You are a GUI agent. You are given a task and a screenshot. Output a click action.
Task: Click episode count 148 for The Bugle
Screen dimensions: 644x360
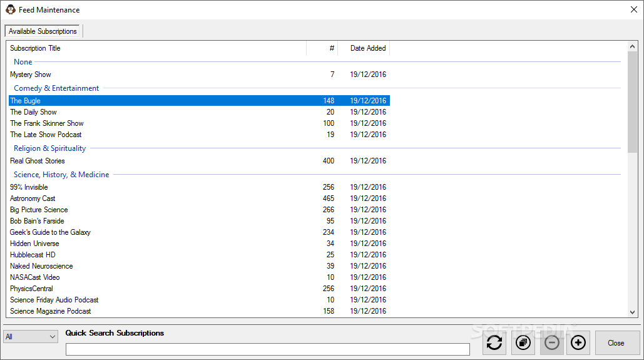[x=329, y=101]
